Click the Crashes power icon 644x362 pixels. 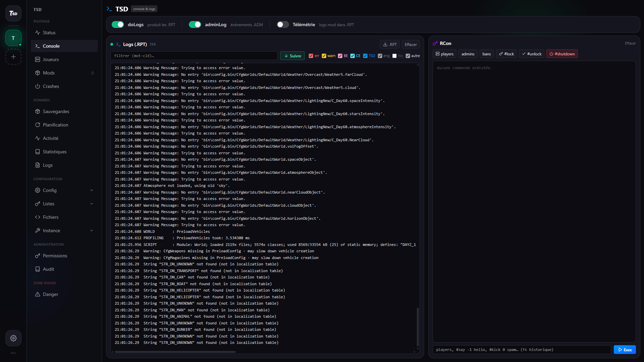[38, 86]
